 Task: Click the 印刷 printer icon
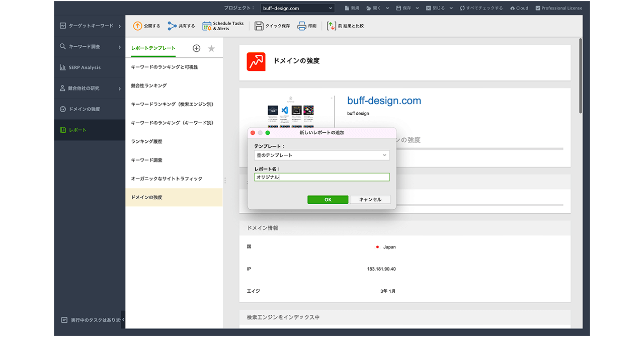coord(302,26)
